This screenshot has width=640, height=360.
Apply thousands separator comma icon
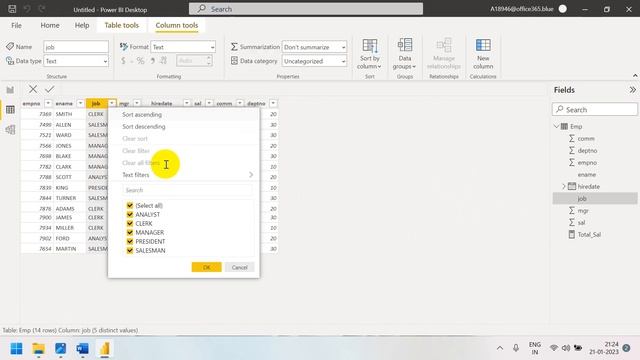(x=152, y=61)
